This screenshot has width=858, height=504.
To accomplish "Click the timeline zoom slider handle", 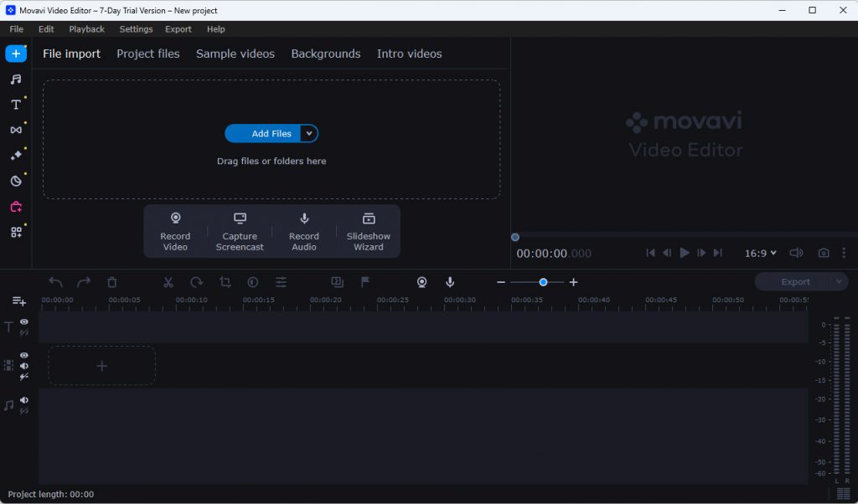I will tap(543, 282).
